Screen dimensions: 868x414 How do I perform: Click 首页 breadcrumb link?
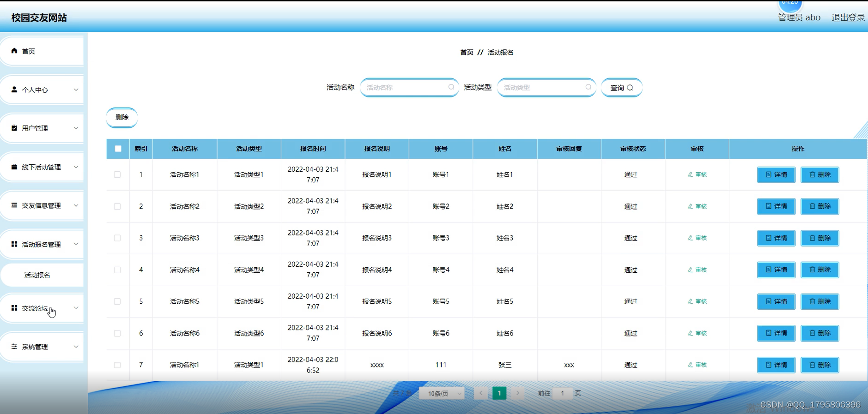click(x=467, y=52)
